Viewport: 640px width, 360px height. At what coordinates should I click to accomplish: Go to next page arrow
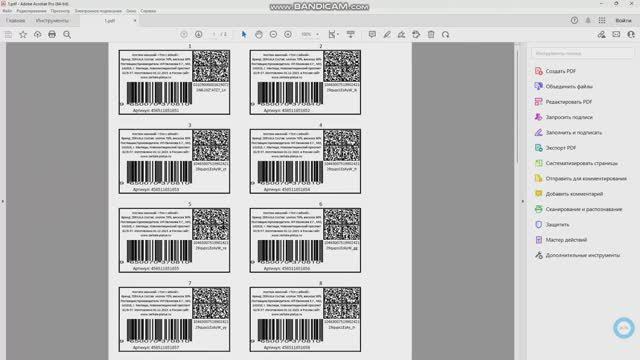(x=198, y=35)
